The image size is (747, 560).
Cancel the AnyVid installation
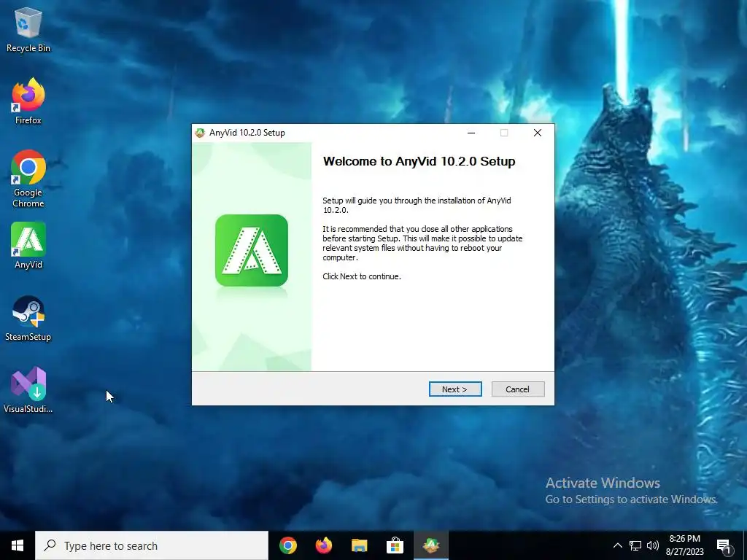517,389
